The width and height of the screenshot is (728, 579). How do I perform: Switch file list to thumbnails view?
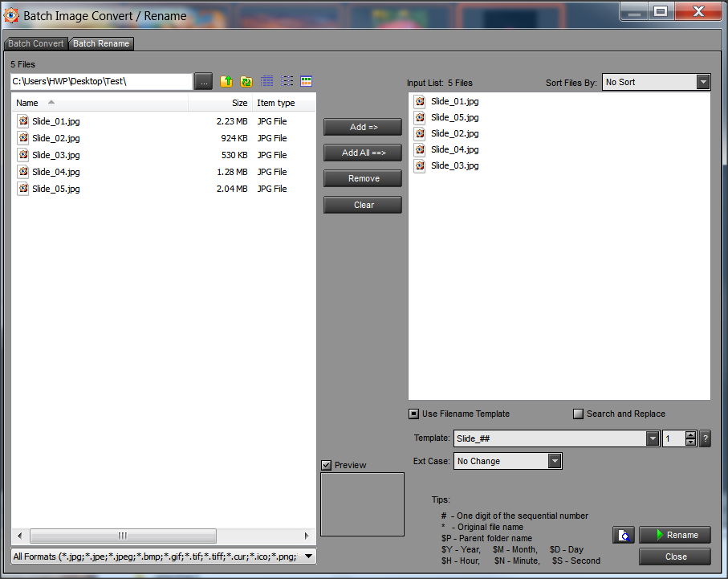(306, 81)
